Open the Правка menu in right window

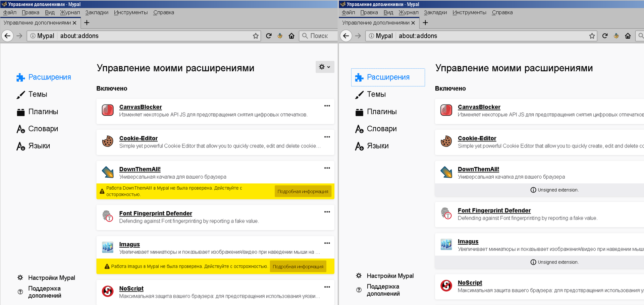[x=369, y=12]
